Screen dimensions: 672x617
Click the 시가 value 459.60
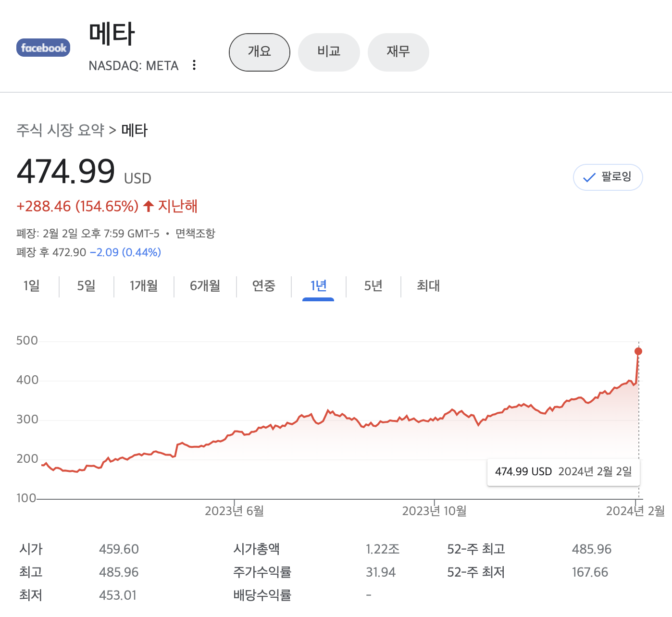coord(119,549)
